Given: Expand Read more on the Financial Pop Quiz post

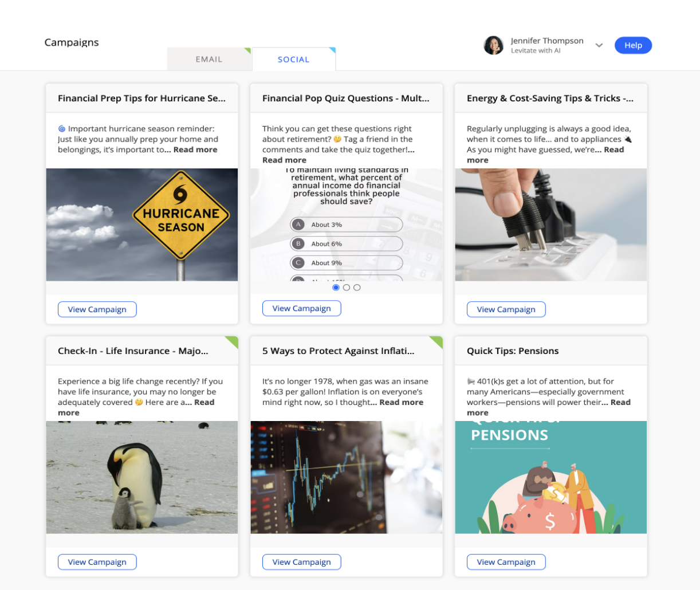Looking at the screenshot, I should [284, 160].
